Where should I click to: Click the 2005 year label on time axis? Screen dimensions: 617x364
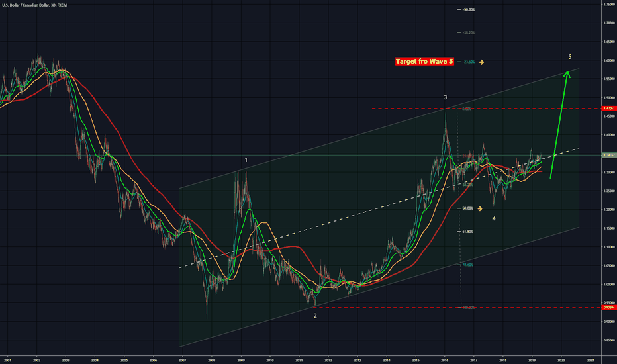point(124,360)
